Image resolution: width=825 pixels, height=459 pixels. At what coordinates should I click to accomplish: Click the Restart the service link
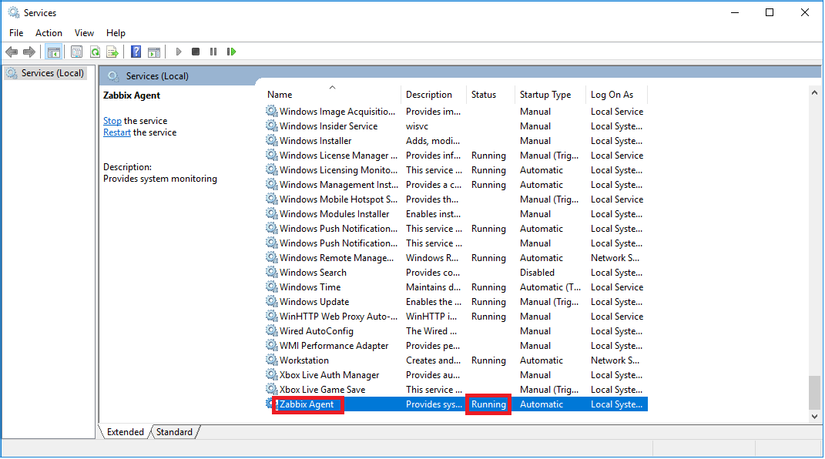coord(117,132)
